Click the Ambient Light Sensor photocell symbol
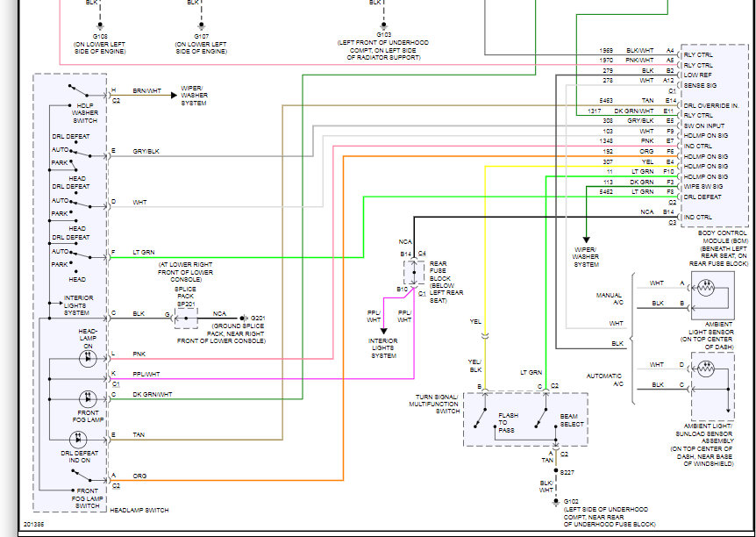 point(706,288)
